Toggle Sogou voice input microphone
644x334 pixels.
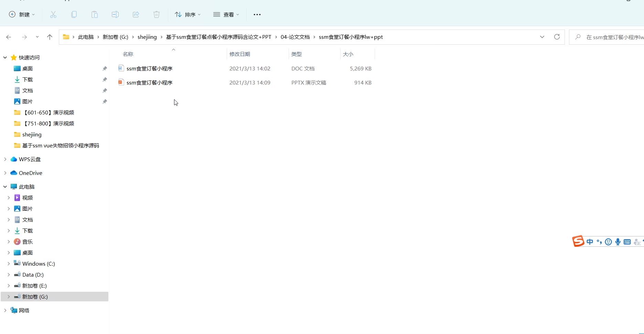(x=618, y=242)
